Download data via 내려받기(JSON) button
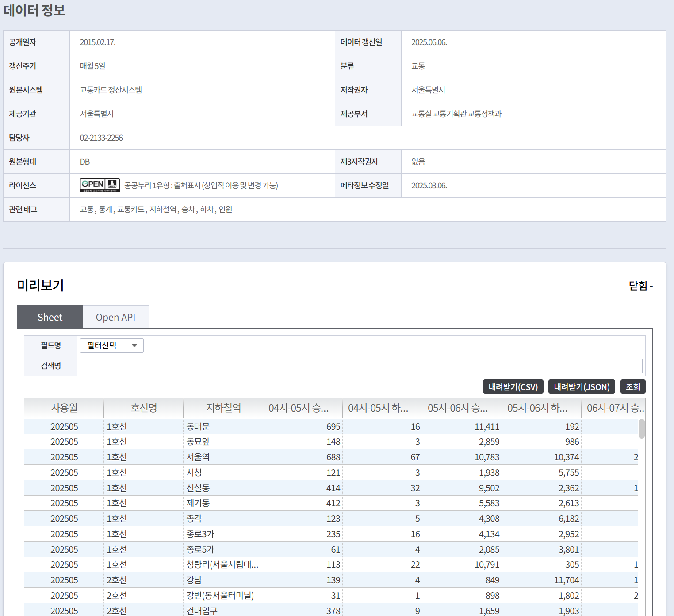Viewport: 674px width, 616px height. tap(582, 386)
